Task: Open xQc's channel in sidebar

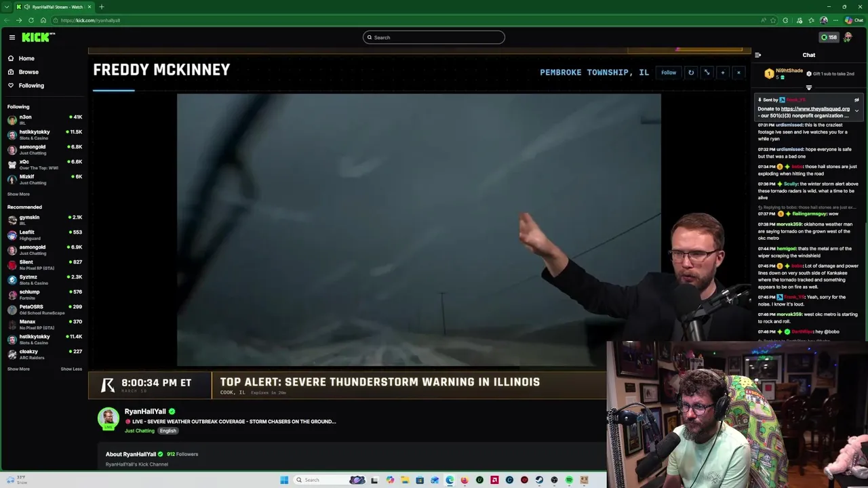Action: 44,164
